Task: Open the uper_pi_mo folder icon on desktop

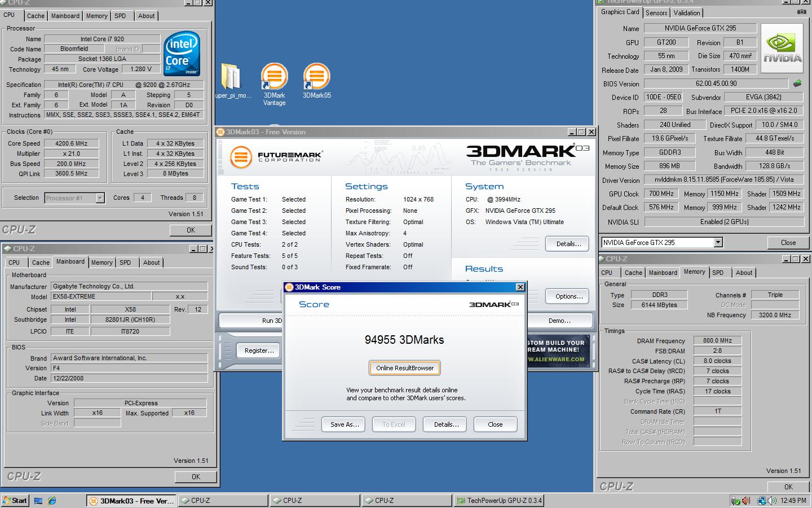Action: pyautogui.click(x=232, y=81)
